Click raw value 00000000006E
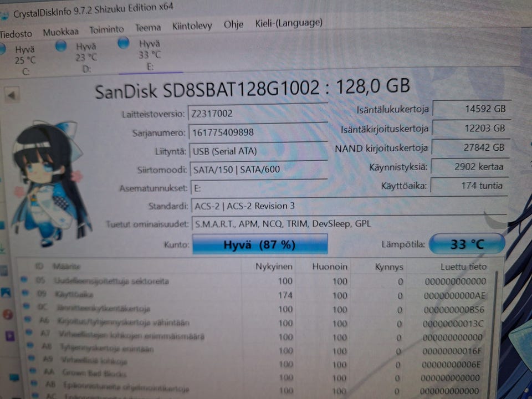The width and height of the screenshot is (532, 399). tap(451, 365)
